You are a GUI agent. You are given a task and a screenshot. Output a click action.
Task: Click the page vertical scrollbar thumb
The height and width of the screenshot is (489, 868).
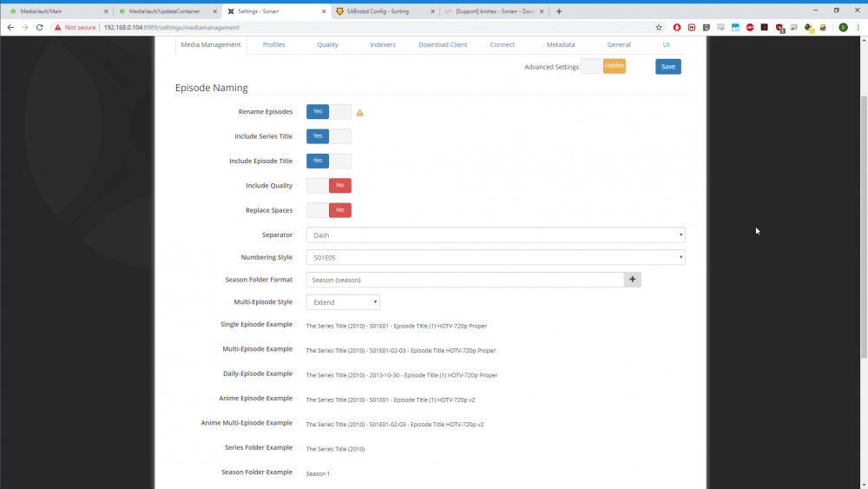click(864, 227)
